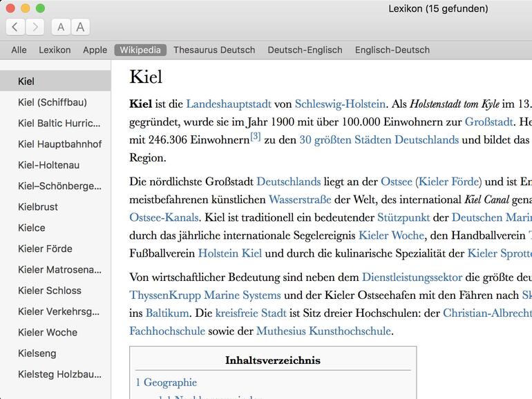Follow the Muthesius Kunsthochschule link
Screen dimensions: 532x399
tap(323, 331)
